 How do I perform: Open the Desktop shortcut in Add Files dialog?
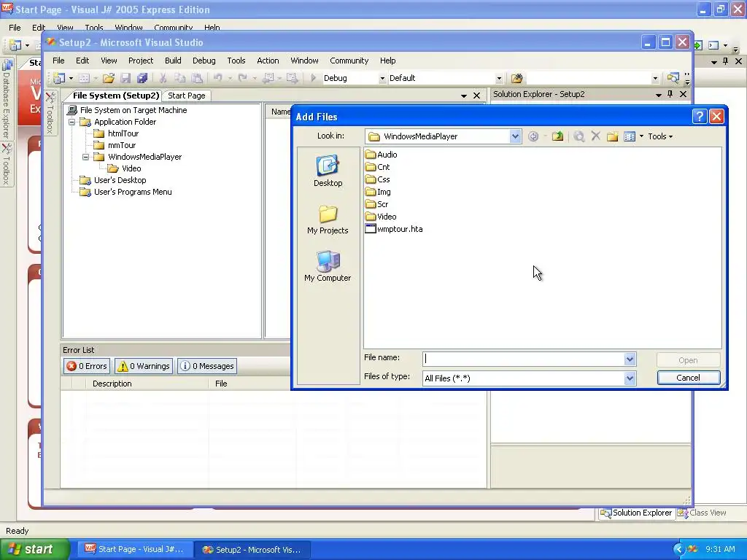click(328, 171)
